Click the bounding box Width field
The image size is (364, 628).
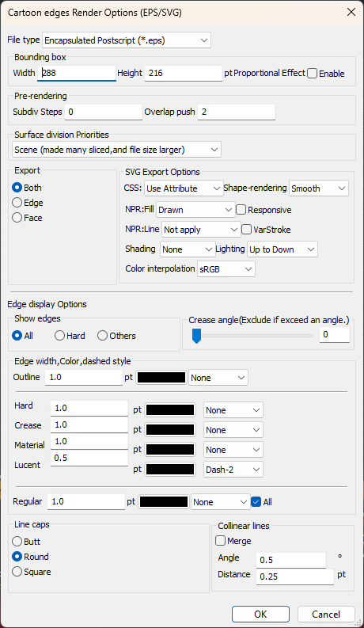(77, 73)
